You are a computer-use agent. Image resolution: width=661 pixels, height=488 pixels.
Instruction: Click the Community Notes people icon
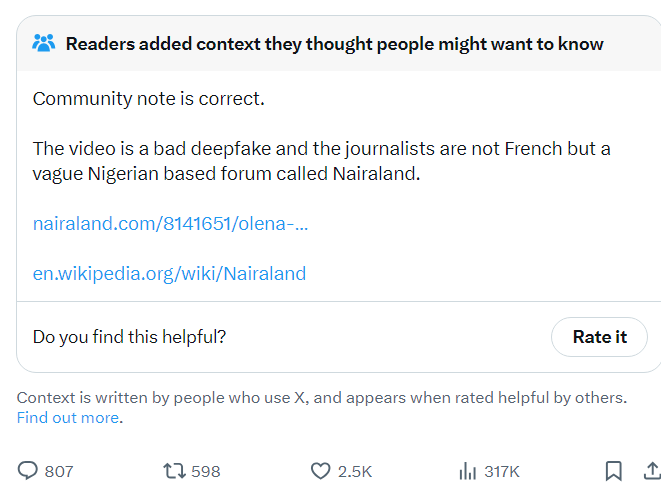[x=43, y=43]
